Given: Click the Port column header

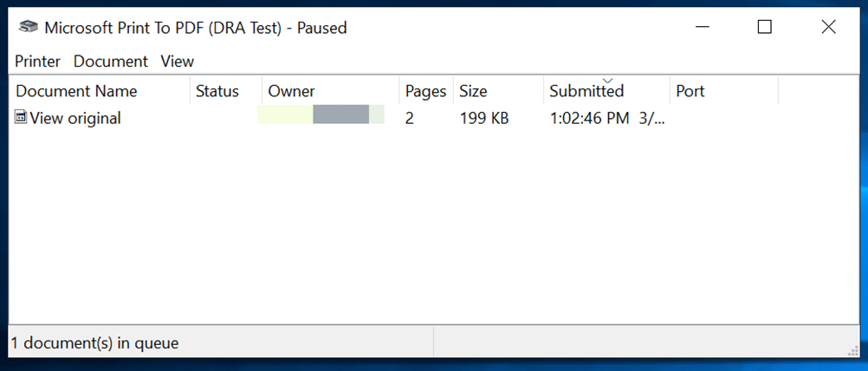Looking at the screenshot, I should tap(690, 91).
